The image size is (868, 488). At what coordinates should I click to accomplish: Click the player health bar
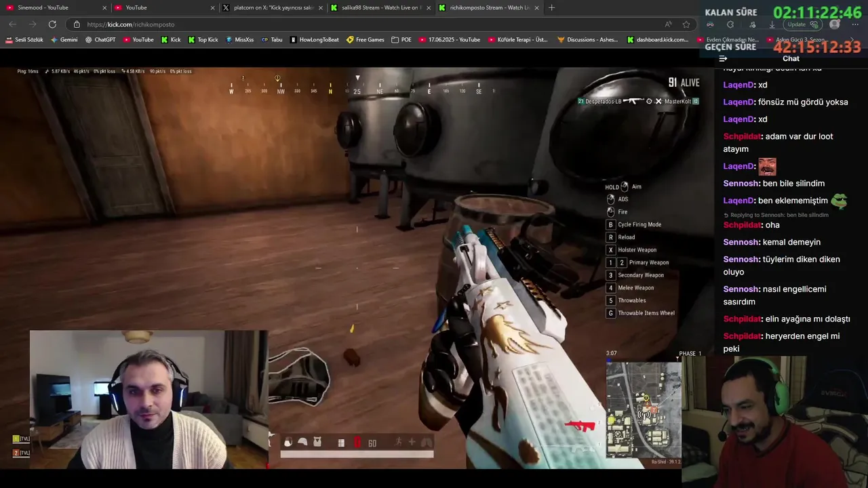(357, 454)
